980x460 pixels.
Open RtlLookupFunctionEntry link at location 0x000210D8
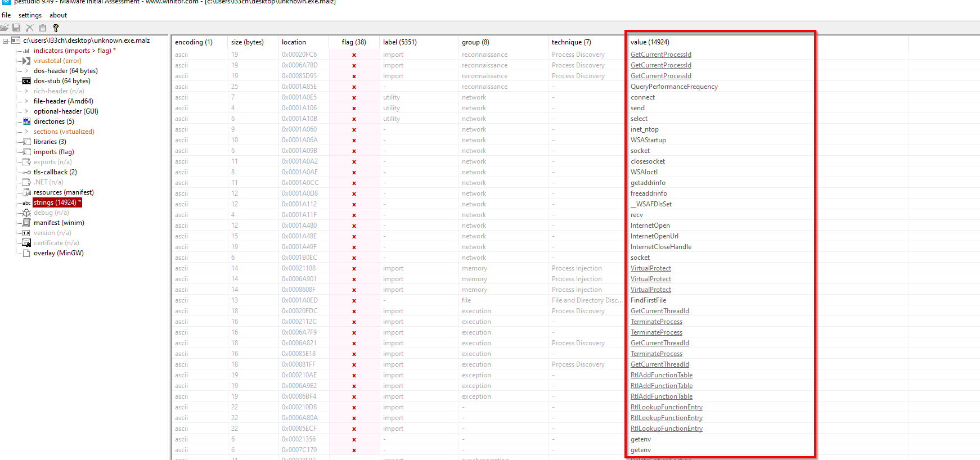666,407
